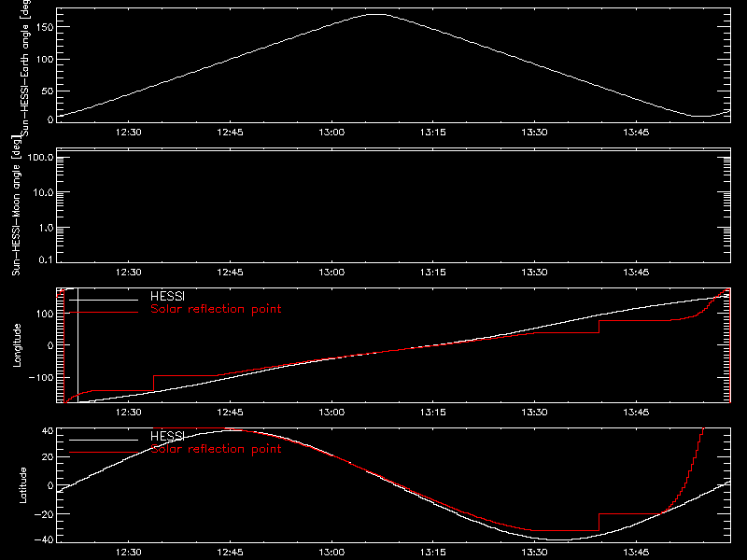This screenshot has height=560, width=747.
Task: Click the white vertical marker line in Longitude plot
Action: click(78, 345)
